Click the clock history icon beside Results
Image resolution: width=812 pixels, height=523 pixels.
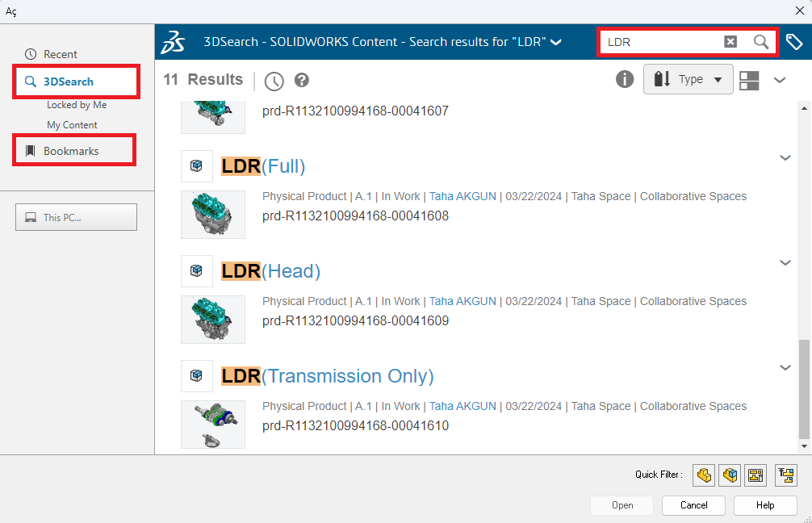[274, 81]
